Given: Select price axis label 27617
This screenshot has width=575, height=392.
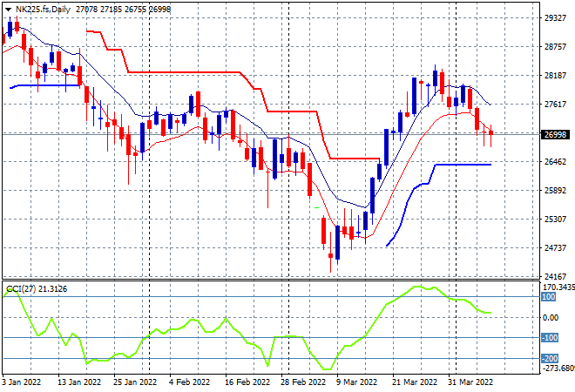Looking at the screenshot, I should (x=555, y=105).
